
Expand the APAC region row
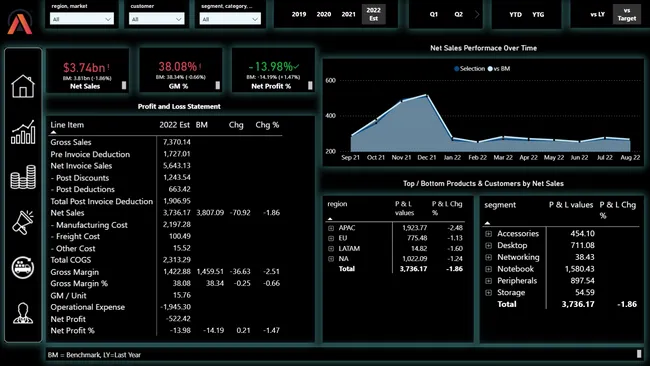(x=331, y=228)
